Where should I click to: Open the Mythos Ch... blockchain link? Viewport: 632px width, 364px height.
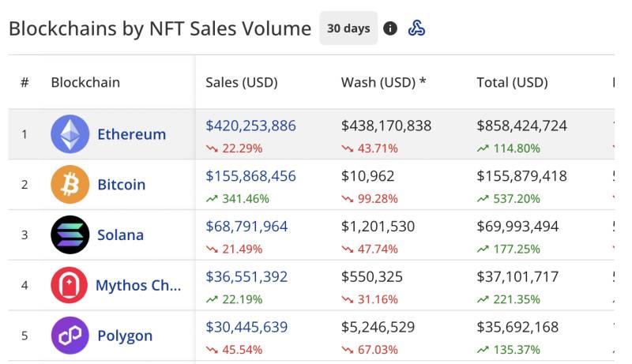(138, 285)
